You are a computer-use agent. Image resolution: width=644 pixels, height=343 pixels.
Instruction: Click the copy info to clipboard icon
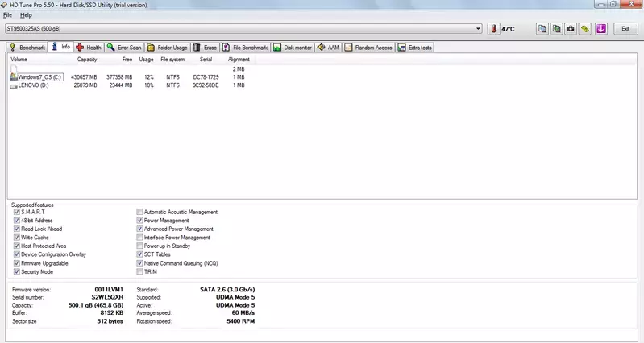pyautogui.click(x=542, y=29)
